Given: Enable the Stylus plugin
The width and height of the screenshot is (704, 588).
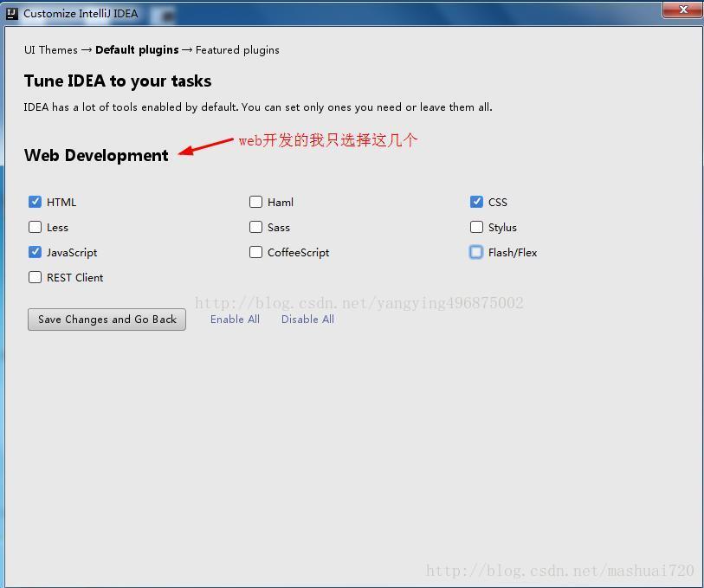Looking at the screenshot, I should tap(476, 227).
